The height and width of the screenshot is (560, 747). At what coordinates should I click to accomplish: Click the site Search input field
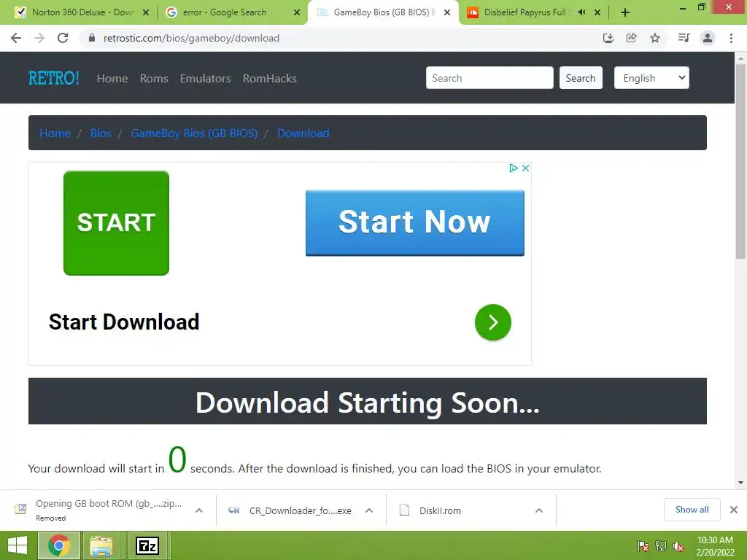coord(489,78)
